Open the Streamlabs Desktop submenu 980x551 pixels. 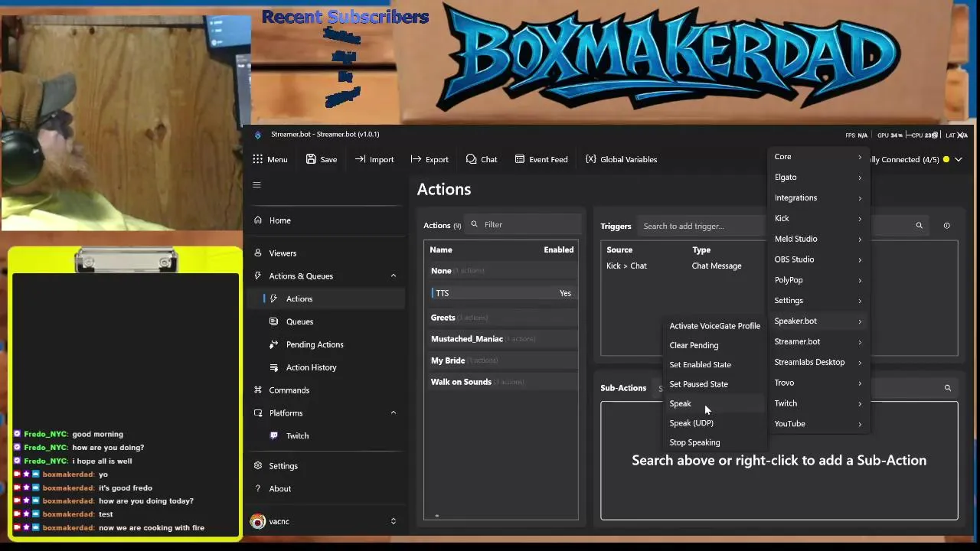(x=818, y=362)
